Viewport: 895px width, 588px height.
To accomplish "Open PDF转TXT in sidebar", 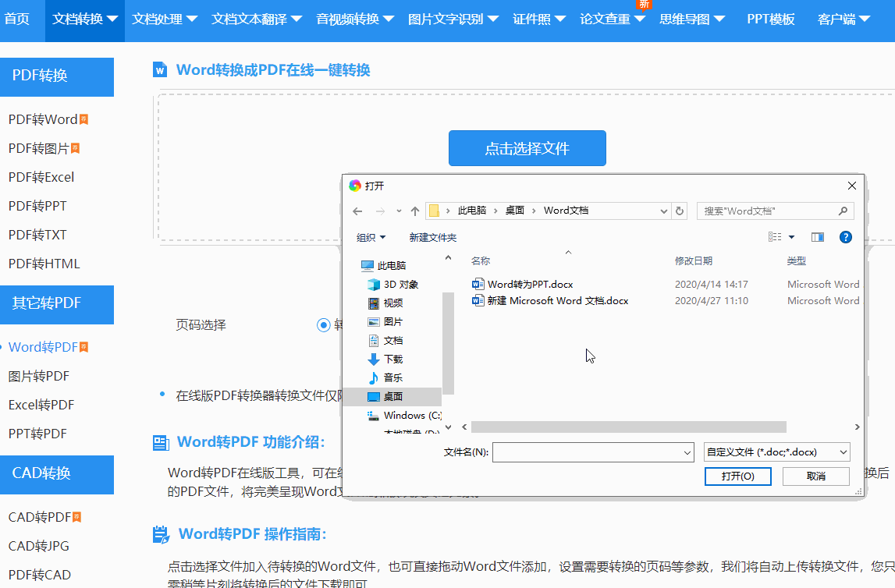I will pos(37,235).
